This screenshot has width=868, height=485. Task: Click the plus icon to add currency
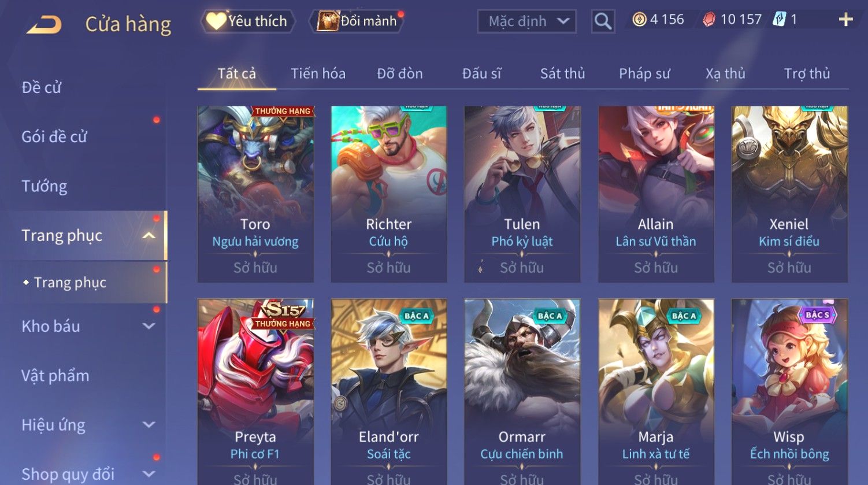click(845, 20)
